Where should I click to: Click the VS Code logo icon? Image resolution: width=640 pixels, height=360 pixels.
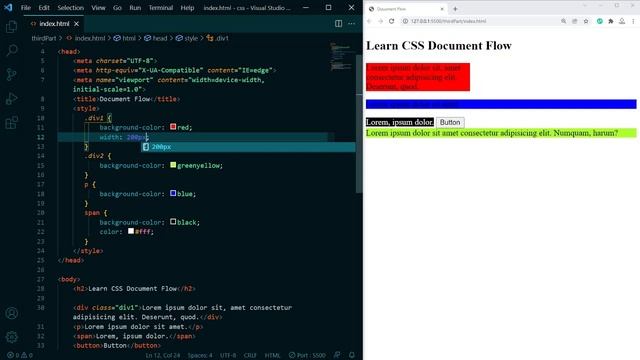[x=8, y=7]
